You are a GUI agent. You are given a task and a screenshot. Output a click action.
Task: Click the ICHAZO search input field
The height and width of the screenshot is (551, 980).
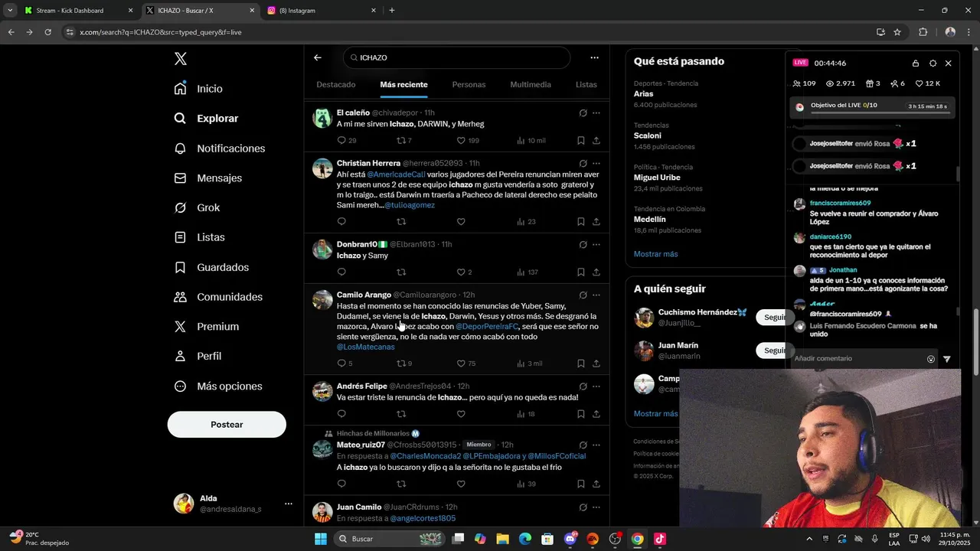(457, 57)
